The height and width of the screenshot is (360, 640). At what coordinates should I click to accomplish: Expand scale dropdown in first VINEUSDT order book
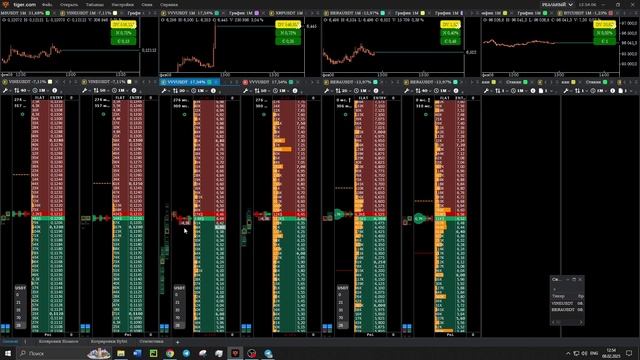(21, 90)
